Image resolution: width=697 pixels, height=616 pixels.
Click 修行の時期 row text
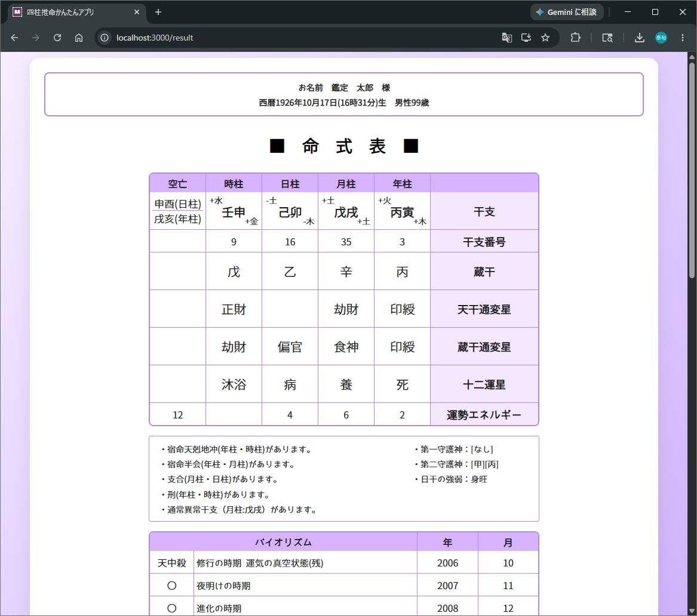point(260,563)
